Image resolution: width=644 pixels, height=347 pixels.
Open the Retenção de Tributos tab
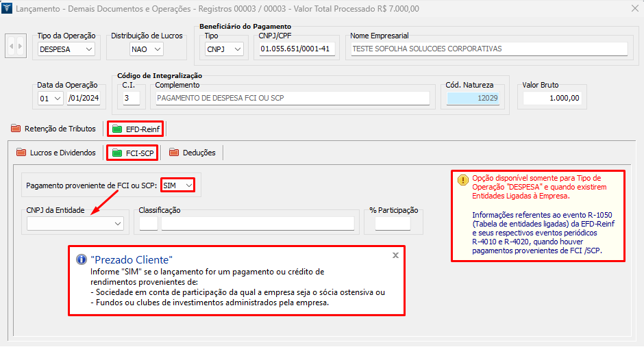coord(53,129)
